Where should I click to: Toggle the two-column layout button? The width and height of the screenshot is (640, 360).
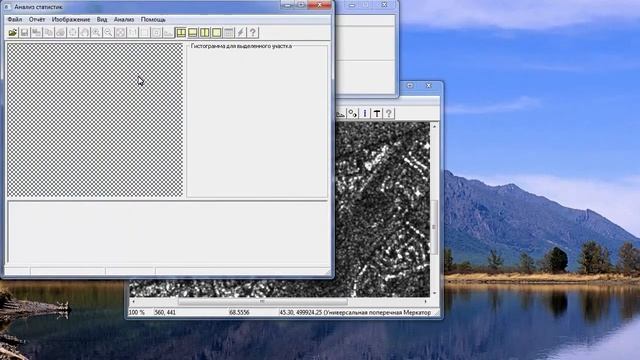[x=204, y=33]
